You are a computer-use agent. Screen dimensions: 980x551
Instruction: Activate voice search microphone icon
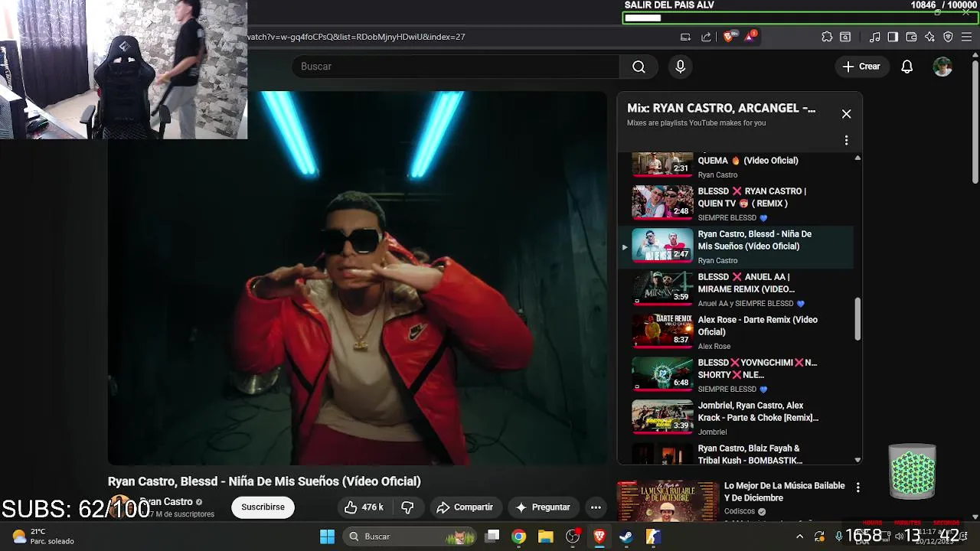(x=680, y=67)
